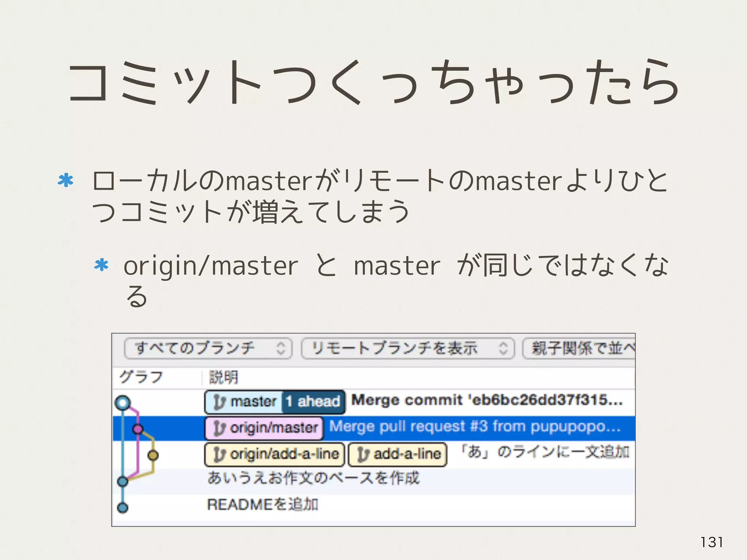Click the blue graph node at base commit
This screenshot has width=747, height=560.
pyautogui.click(x=123, y=481)
